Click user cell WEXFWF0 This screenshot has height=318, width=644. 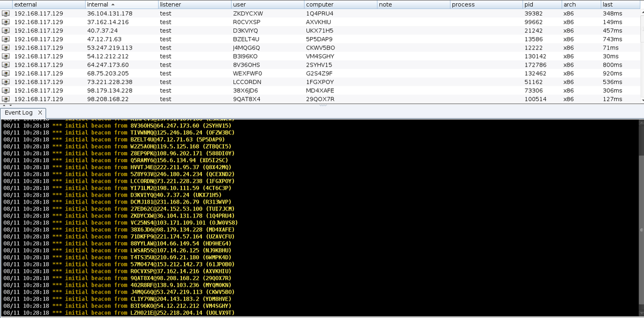coord(247,74)
